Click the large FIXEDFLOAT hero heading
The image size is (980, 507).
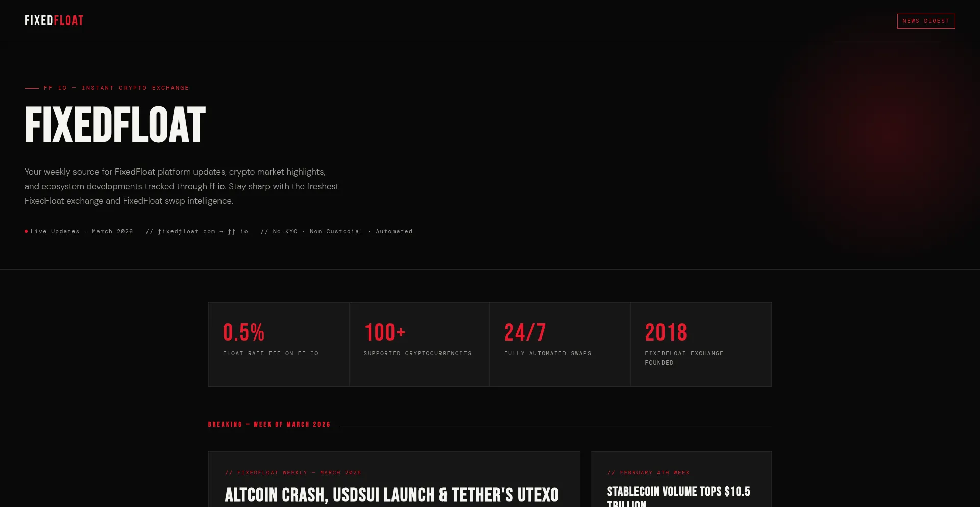[x=115, y=125]
